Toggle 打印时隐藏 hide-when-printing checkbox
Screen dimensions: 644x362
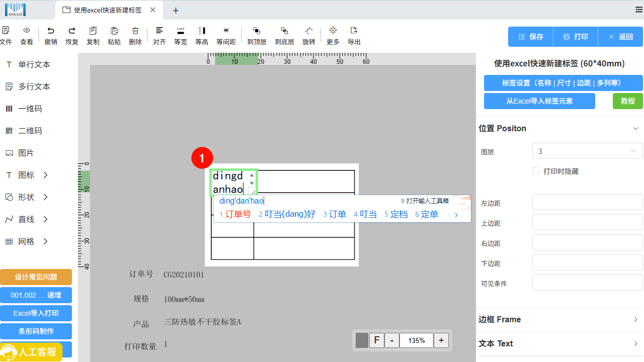[x=536, y=171]
